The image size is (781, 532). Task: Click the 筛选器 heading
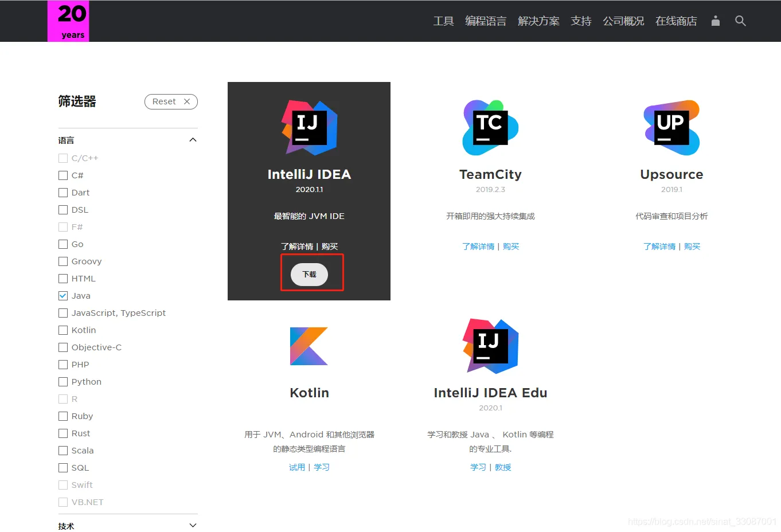[77, 101]
